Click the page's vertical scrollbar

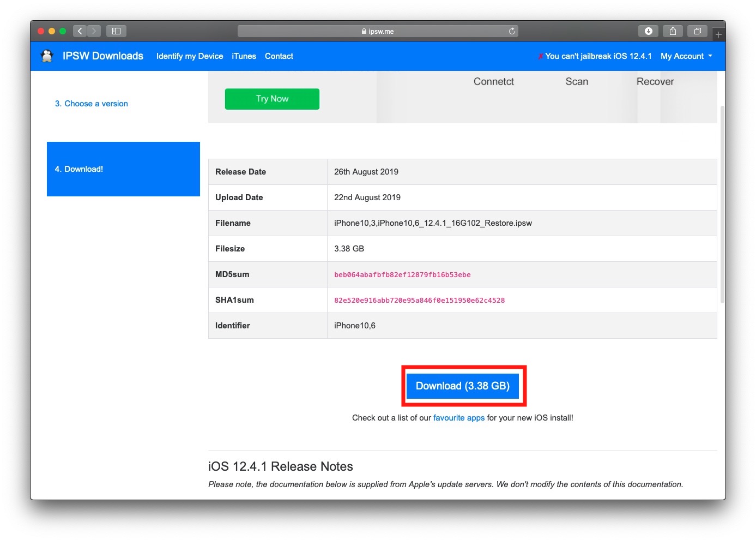coord(722,205)
